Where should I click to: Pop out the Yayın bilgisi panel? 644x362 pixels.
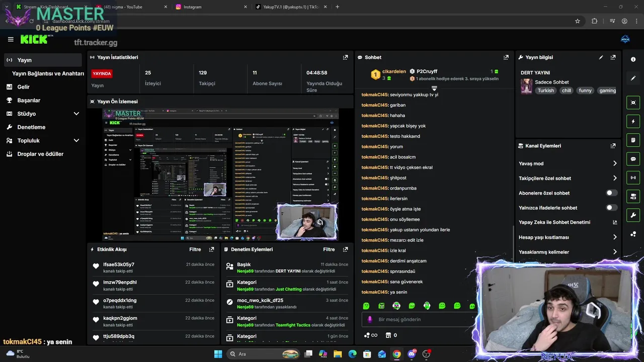click(613, 57)
